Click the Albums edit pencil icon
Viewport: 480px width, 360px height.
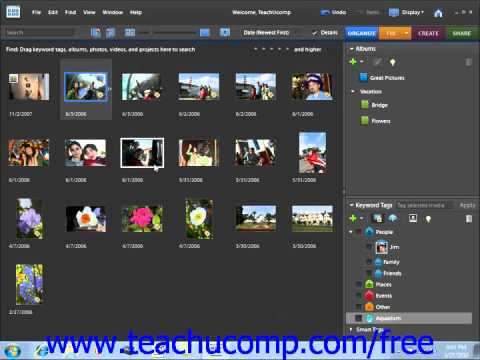pos(377,62)
